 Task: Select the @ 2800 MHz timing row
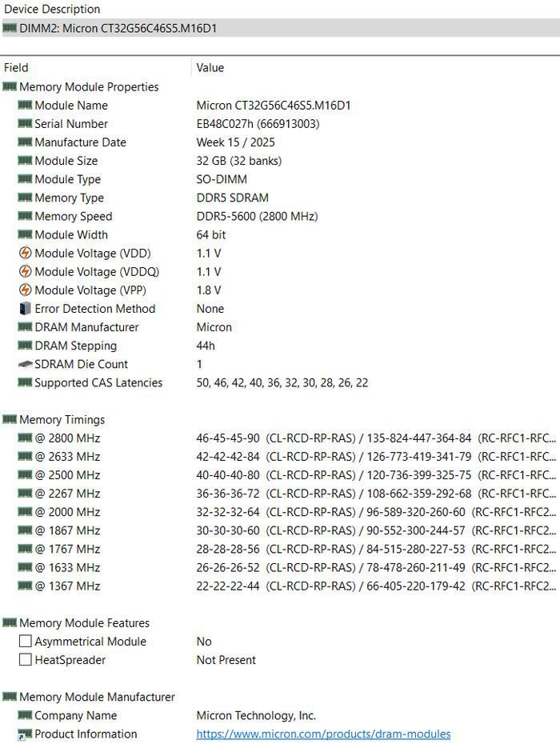[x=67, y=438]
